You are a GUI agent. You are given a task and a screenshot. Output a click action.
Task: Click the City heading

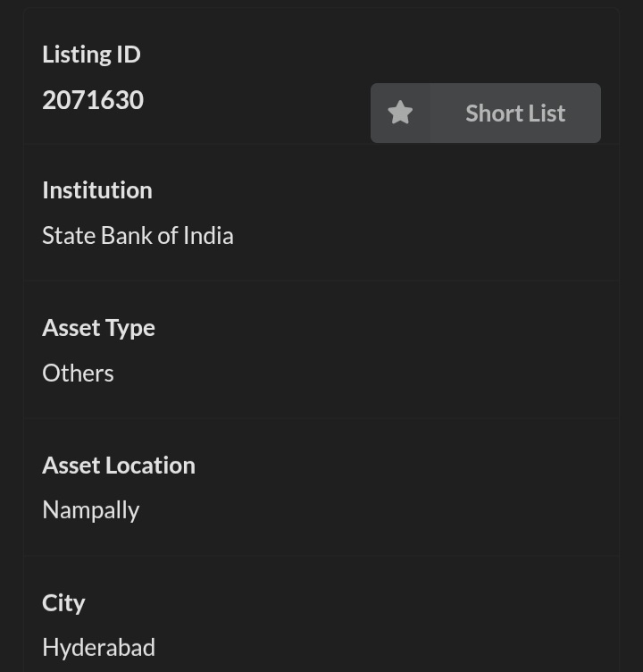[x=63, y=603]
